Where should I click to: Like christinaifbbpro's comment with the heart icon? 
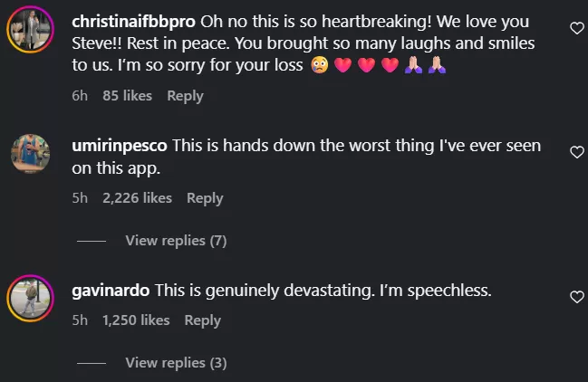(x=576, y=29)
